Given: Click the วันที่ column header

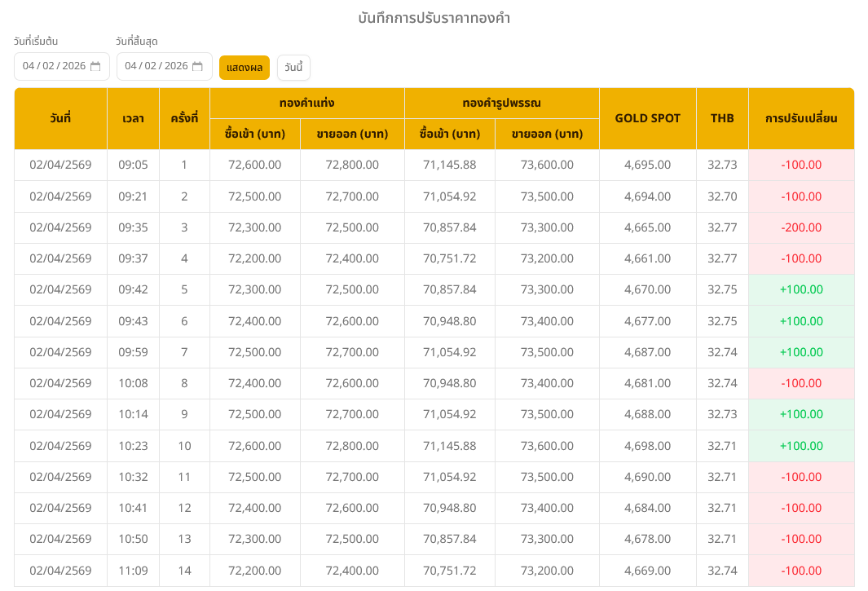Looking at the screenshot, I should point(60,118).
